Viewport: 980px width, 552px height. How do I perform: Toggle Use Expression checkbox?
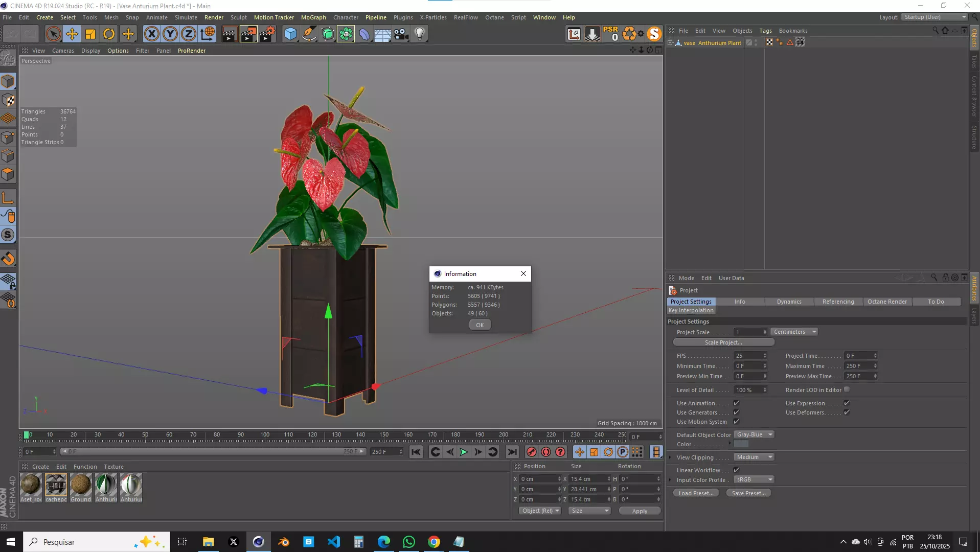[847, 403]
